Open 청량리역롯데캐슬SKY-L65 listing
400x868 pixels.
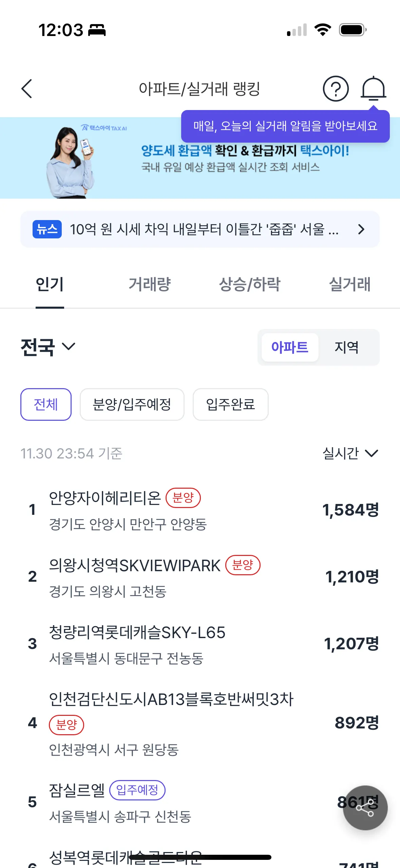click(137, 633)
